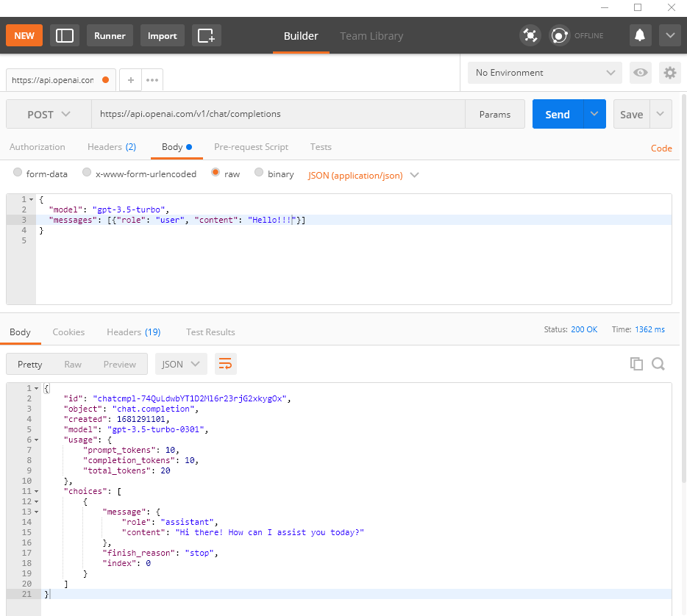
Task: Click the Params button
Action: coord(495,114)
